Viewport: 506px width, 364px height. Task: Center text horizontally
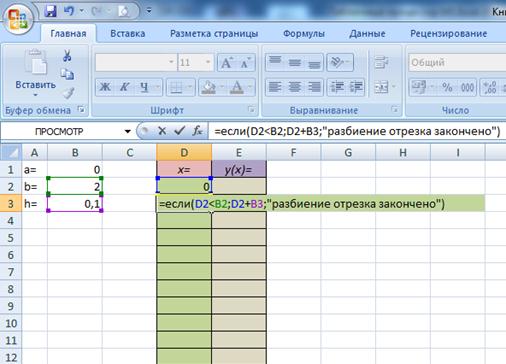tap(295, 87)
